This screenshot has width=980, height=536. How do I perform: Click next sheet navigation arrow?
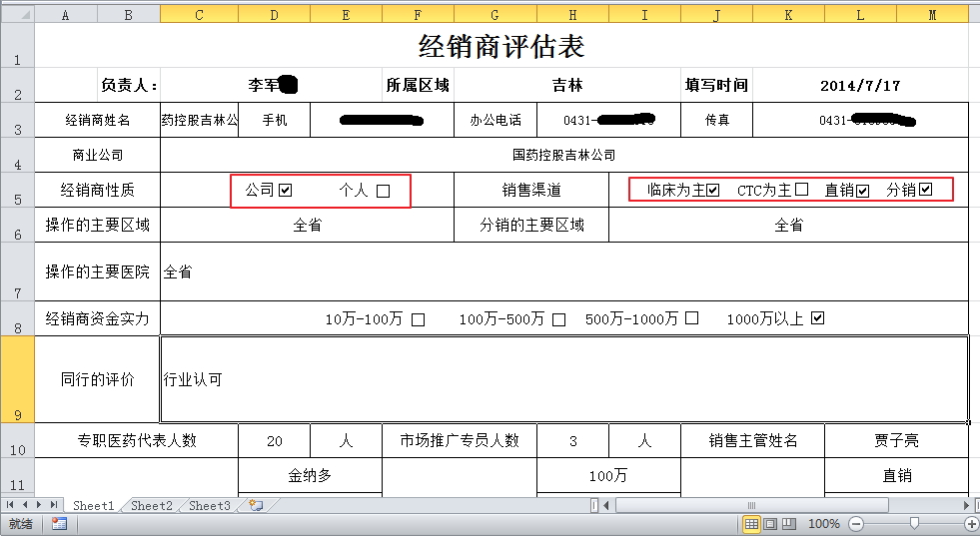click(x=39, y=505)
